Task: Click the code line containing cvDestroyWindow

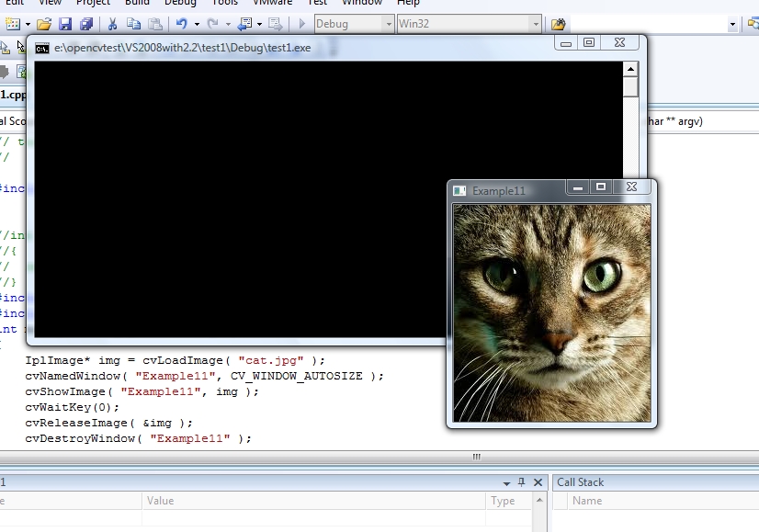Action: coord(139,438)
